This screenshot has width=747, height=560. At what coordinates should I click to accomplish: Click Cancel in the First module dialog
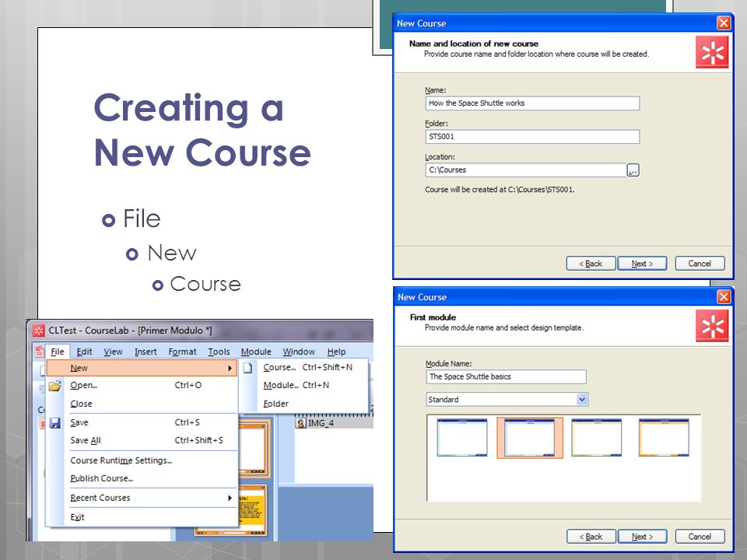click(700, 537)
